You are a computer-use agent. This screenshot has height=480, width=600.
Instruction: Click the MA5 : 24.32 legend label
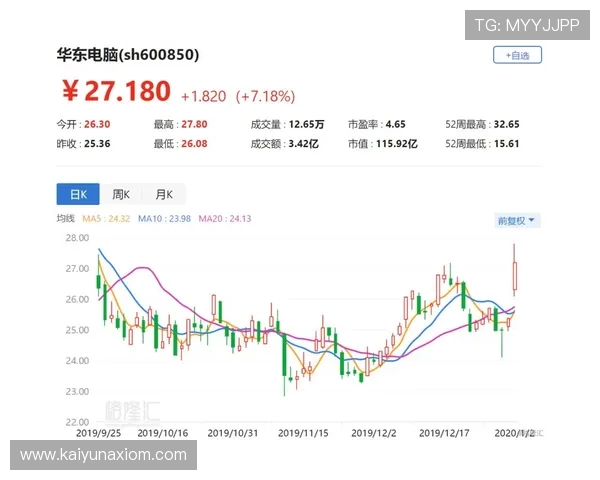(106, 219)
